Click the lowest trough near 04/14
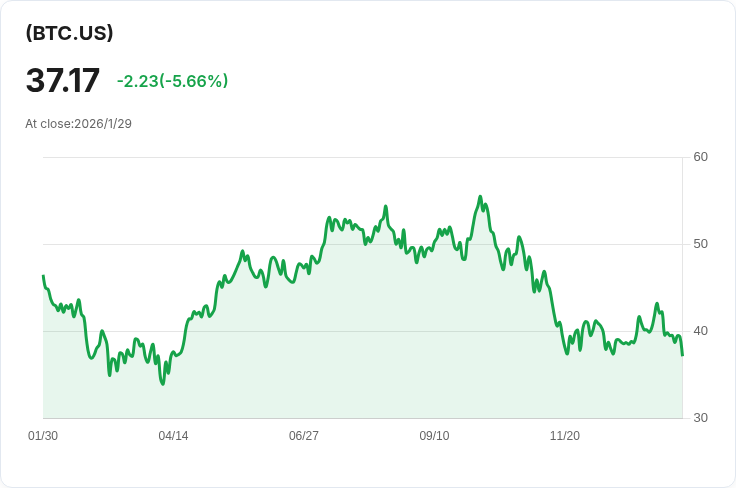This screenshot has height=488, width=736. 163,384
